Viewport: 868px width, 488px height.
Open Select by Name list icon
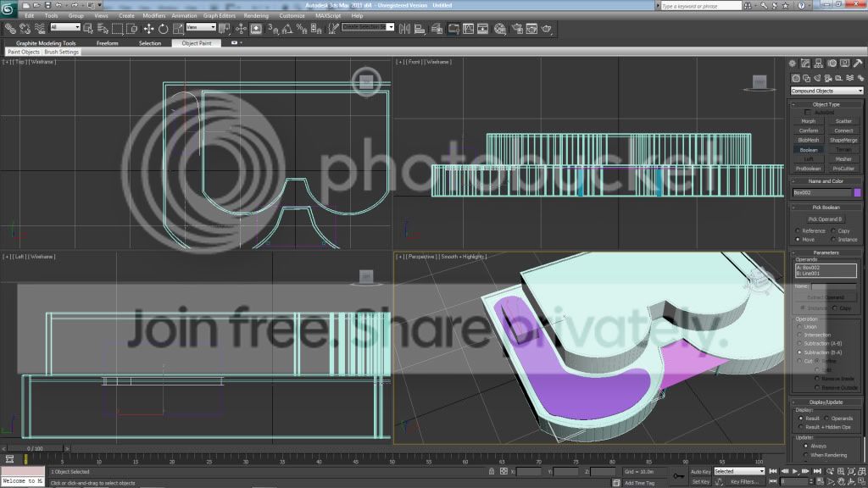click(103, 29)
